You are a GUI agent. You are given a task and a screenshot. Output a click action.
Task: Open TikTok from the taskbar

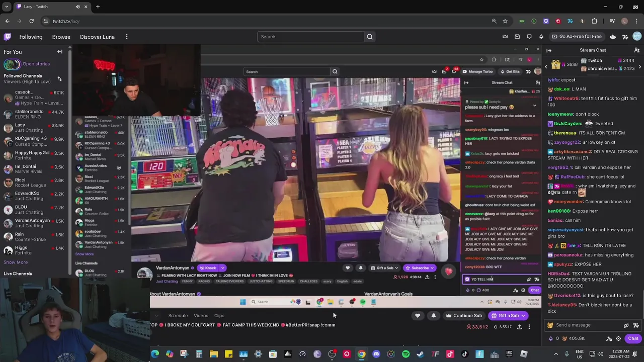tap(464, 354)
